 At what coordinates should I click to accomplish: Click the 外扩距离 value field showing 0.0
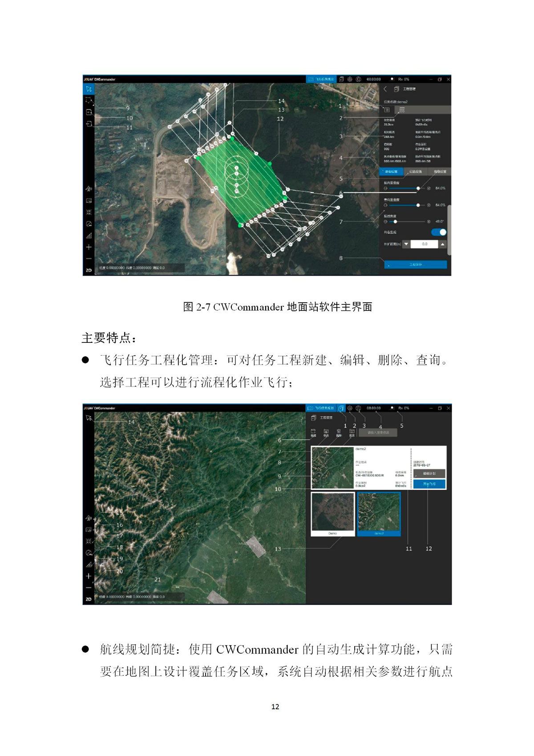(x=425, y=244)
